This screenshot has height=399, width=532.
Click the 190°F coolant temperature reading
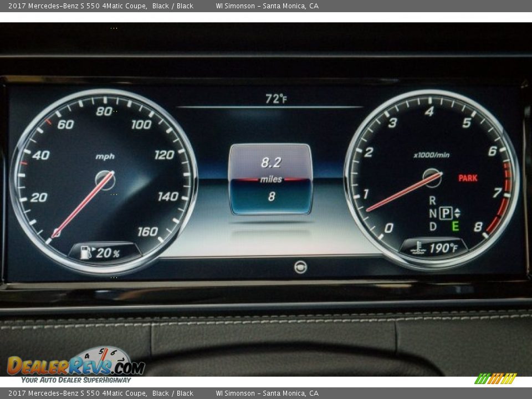pyautogui.click(x=443, y=248)
